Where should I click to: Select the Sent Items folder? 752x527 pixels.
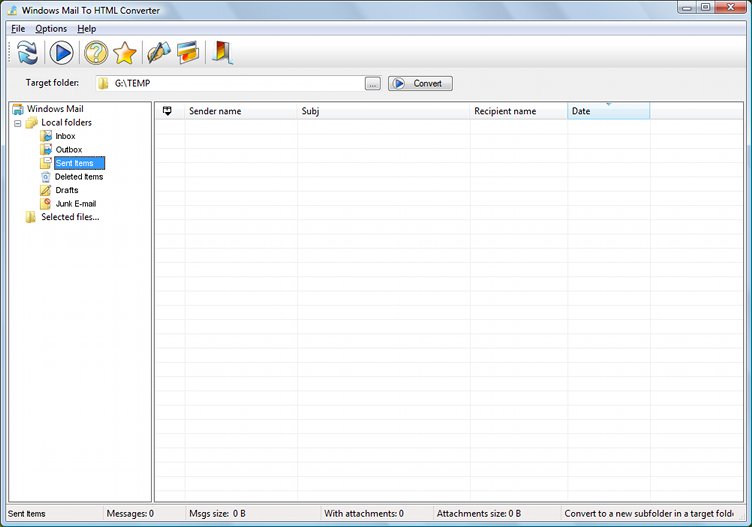(x=79, y=163)
